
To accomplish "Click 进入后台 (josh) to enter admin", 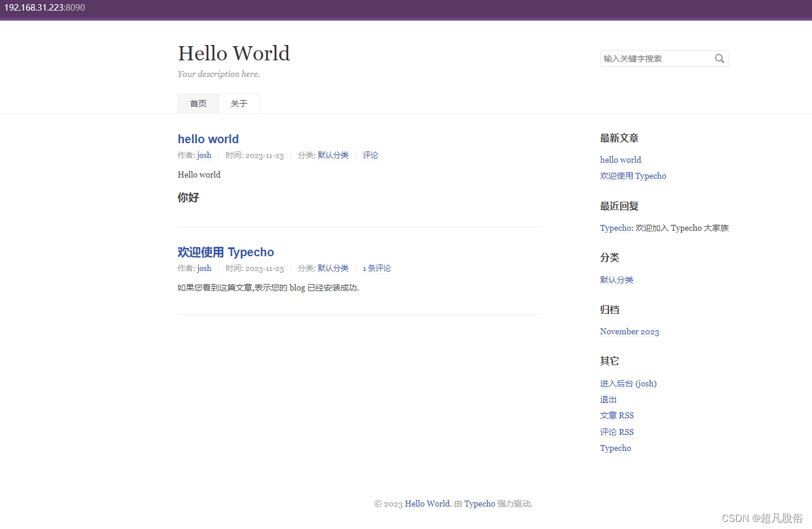I will point(628,383).
